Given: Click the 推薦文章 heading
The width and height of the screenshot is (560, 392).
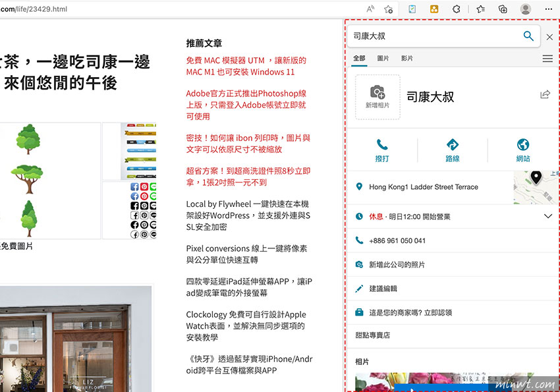Looking at the screenshot, I should point(204,43).
